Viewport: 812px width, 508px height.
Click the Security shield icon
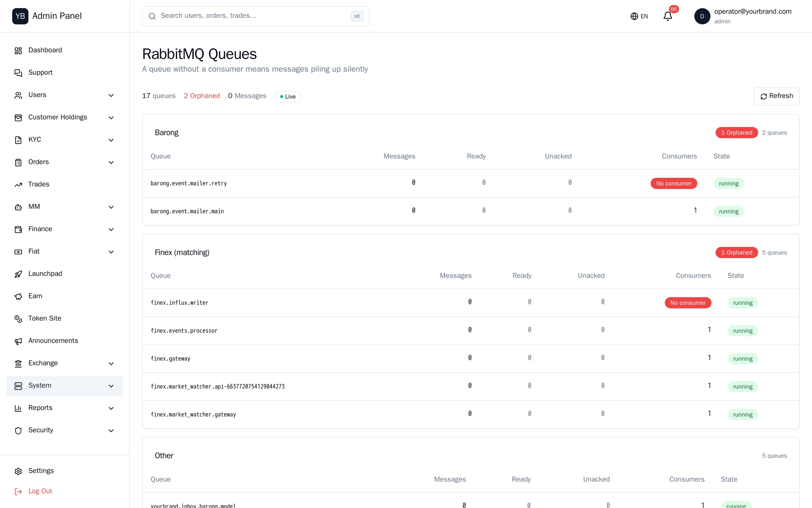18,430
